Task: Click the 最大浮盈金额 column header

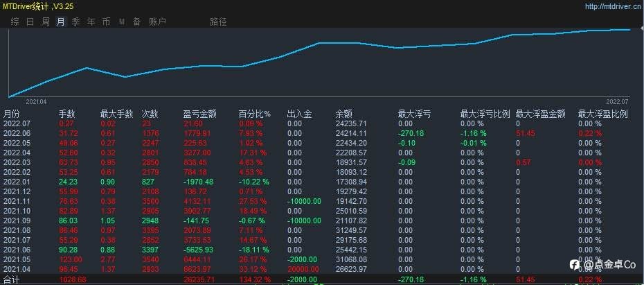Action: pyautogui.click(x=541, y=114)
